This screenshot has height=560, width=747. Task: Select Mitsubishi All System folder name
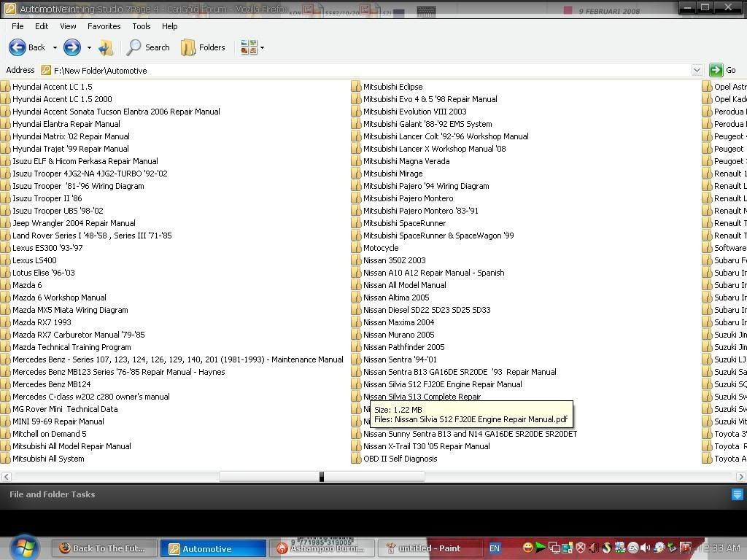point(48,459)
